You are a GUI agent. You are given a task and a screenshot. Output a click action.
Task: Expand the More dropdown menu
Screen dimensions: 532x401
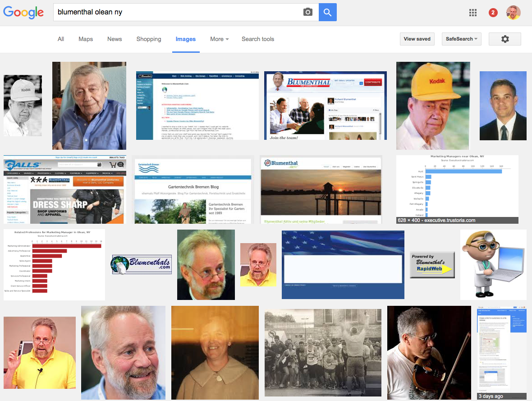[x=219, y=39]
